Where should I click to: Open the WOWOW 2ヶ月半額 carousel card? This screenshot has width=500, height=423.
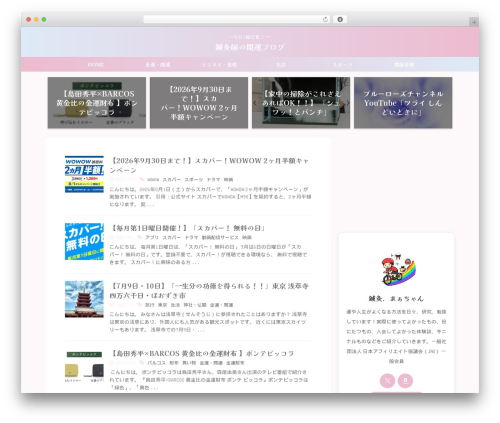tap(199, 103)
